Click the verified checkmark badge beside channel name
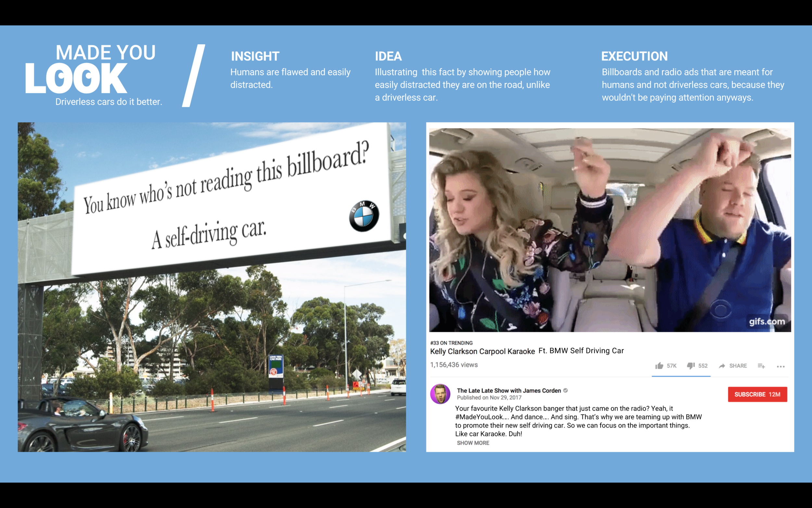The height and width of the screenshot is (508, 812). (565, 390)
